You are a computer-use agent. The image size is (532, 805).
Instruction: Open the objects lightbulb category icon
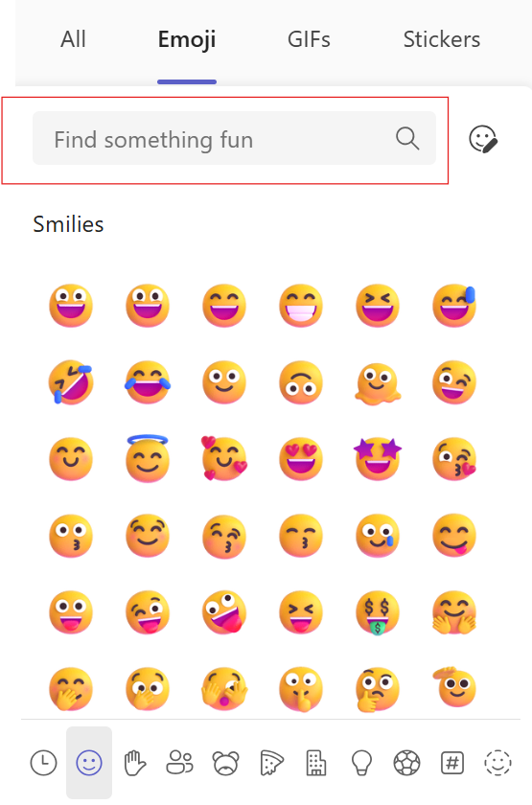click(x=361, y=763)
